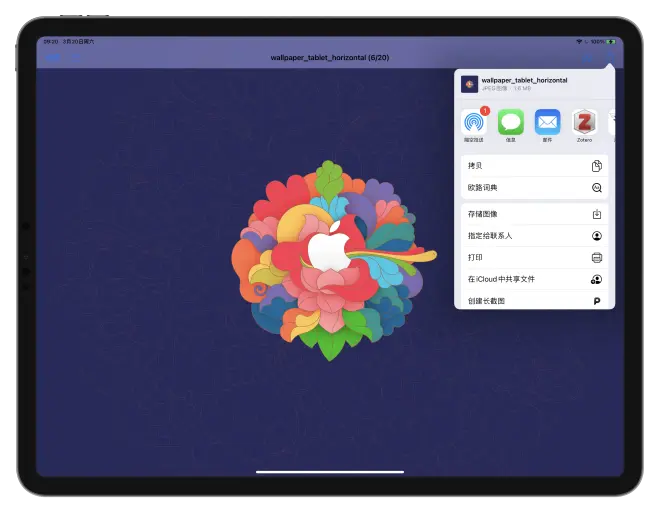Screen dimensions: 660x513
Task: Tap the battery indicator in status bar
Action: (610, 42)
